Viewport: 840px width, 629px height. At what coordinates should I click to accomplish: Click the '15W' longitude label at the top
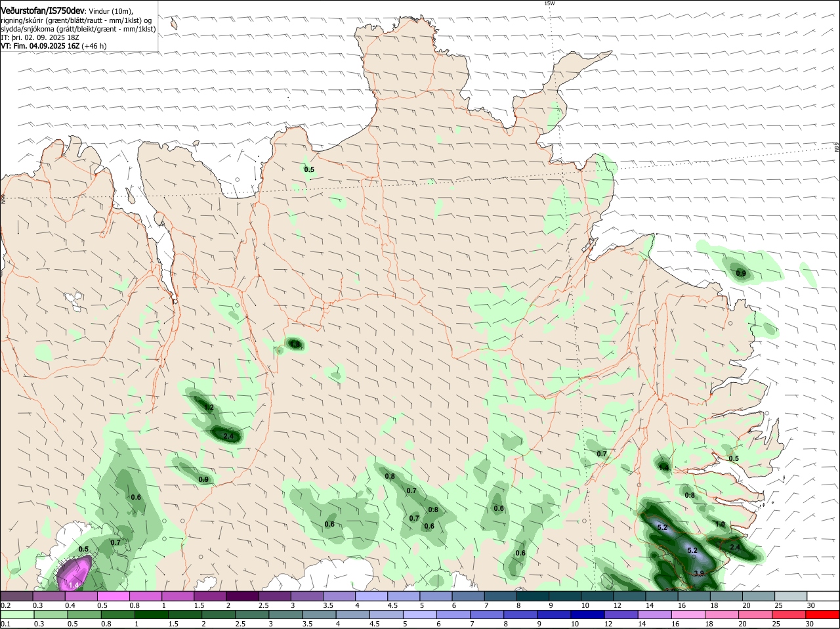tap(549, 3)
